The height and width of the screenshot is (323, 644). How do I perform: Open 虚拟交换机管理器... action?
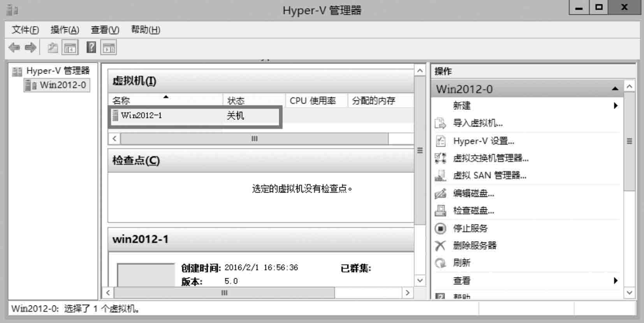click(x=491, y=158)
